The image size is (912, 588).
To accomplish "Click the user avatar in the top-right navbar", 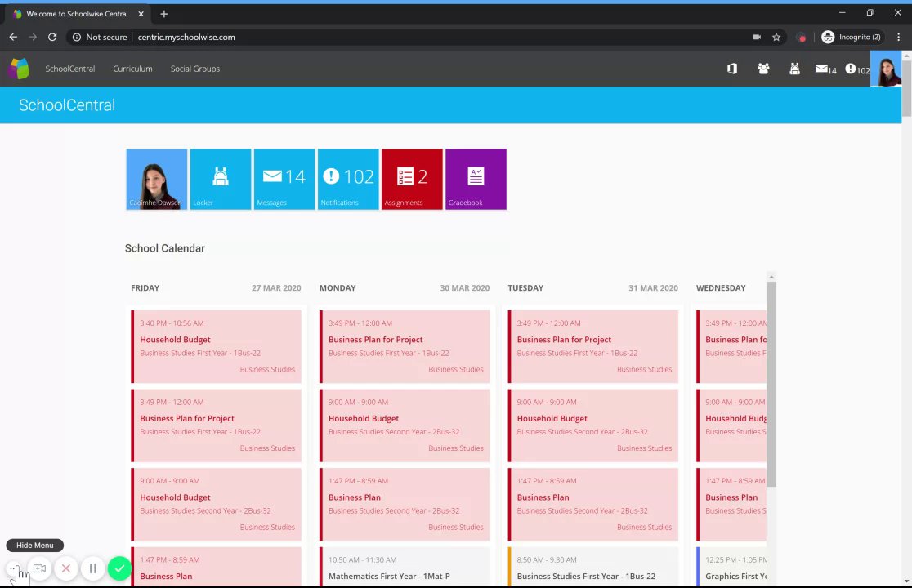I will click(x=886, y=69).
